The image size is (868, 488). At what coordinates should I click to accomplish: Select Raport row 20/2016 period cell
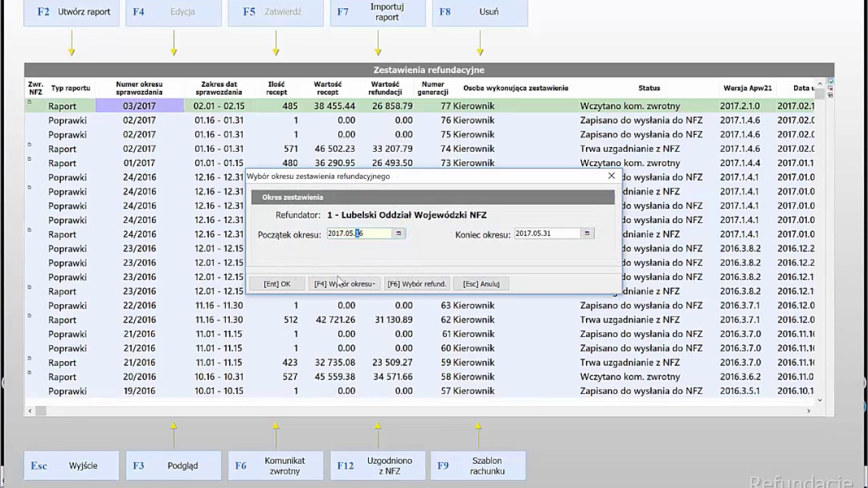140,377
